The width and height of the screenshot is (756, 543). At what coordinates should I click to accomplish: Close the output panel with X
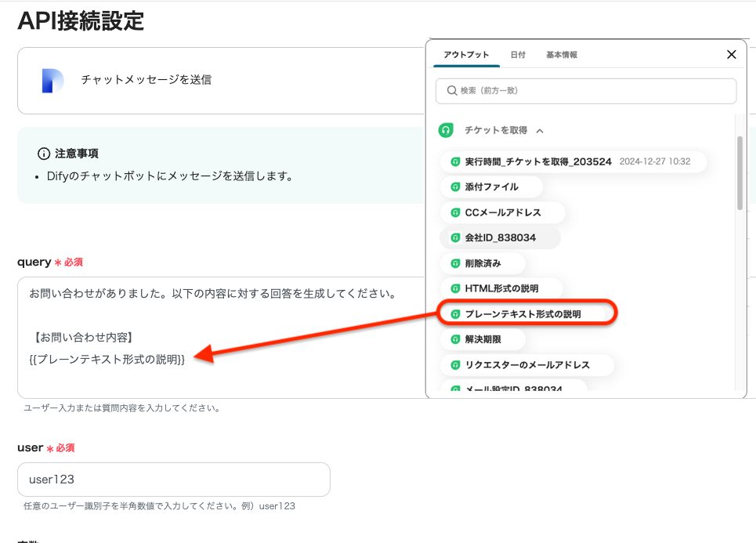(732, 55)
